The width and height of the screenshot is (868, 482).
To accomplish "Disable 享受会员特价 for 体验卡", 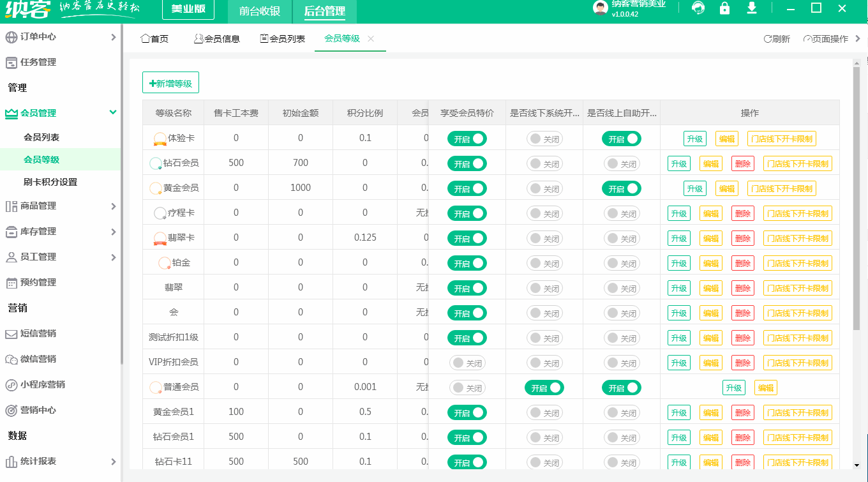I will point(467,139).
